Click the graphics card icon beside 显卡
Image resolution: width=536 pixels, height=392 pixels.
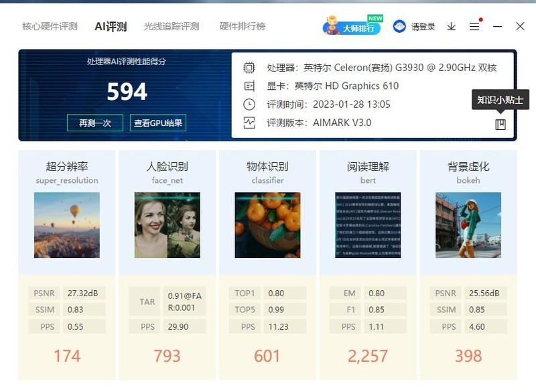pos(249,86)
